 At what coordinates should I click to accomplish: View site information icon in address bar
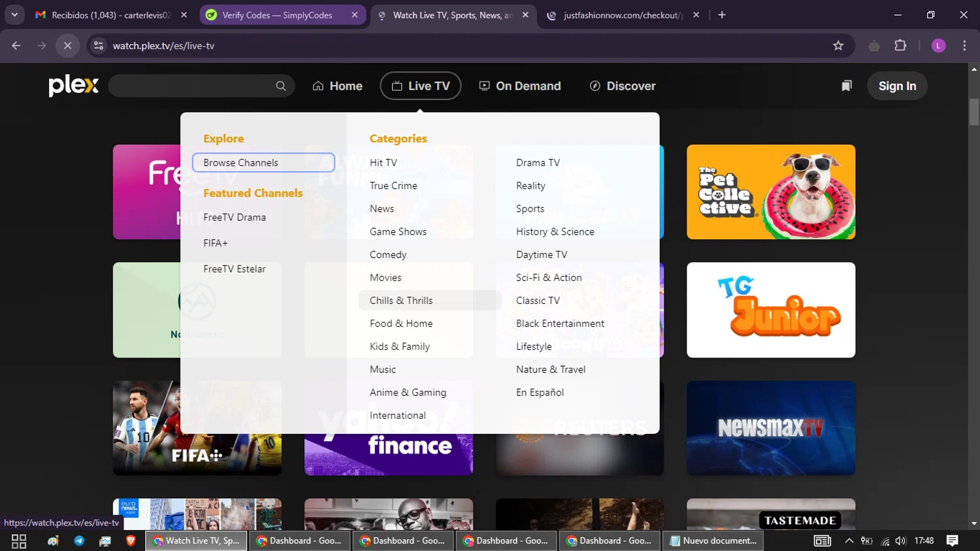tap(99, 46)
